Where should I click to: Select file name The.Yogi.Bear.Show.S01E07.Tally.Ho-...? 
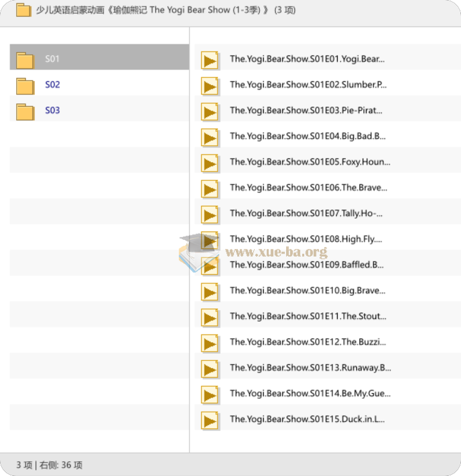click(x=306, y=214)
